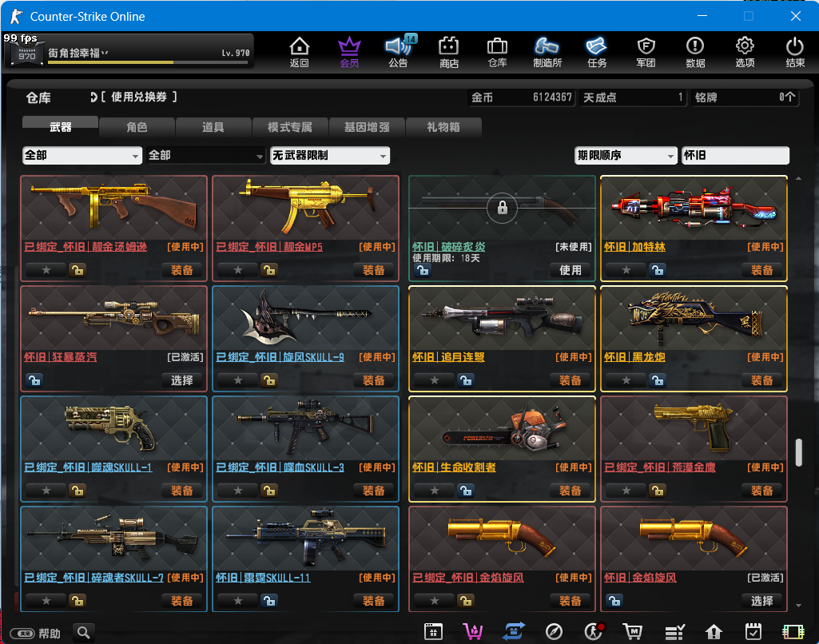This screenshot has width=819, height=644.
Task: Open the compass icon in bottom bar
Action: [554, 631]
